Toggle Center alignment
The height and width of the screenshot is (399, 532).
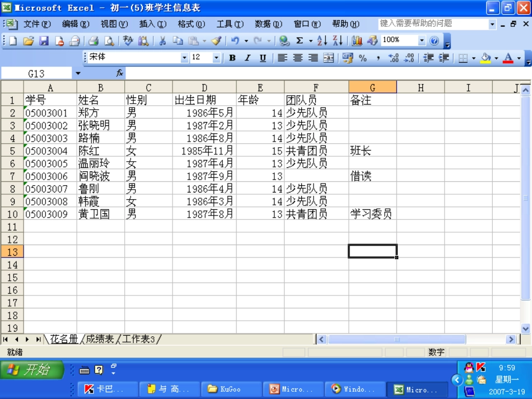[298, 58]
